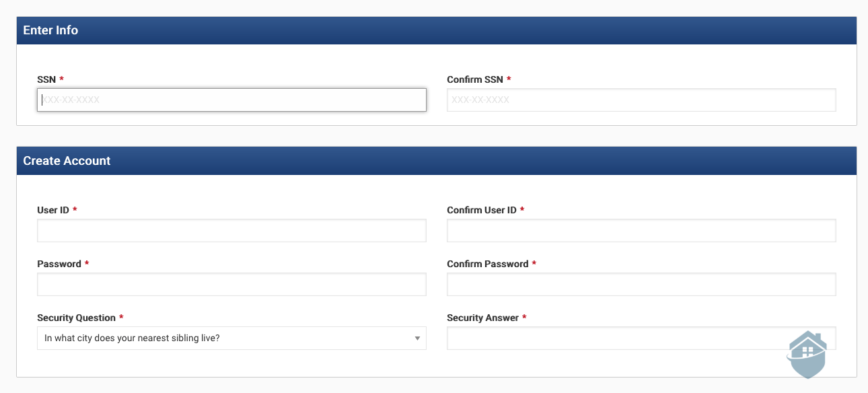Click the Confirm User ID label

pyautogui.click(x=481, y=210)
